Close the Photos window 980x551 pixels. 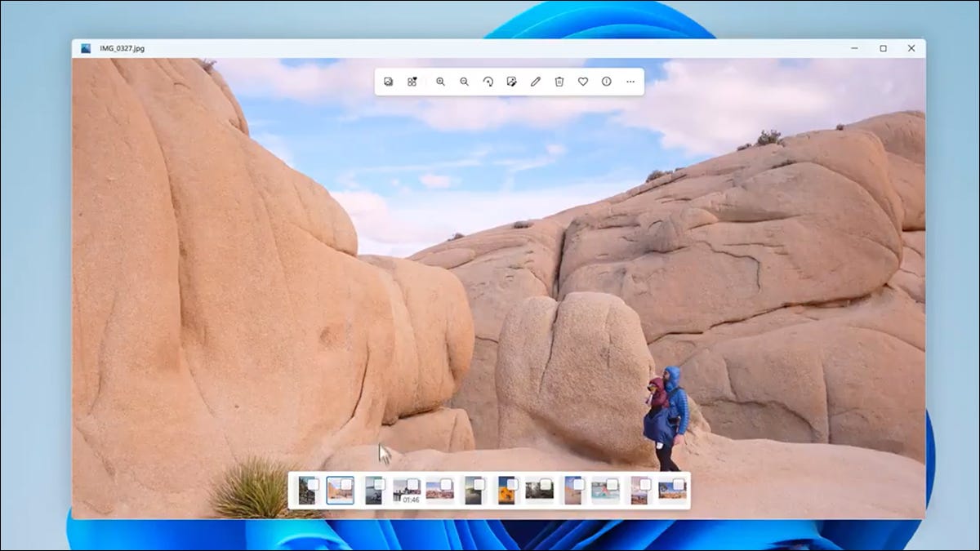coord(911,48)
